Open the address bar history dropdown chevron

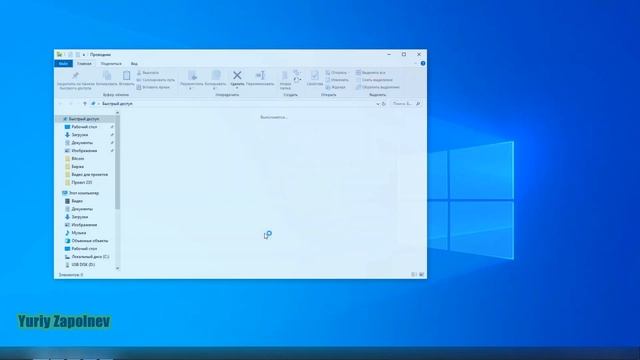tap(378, 104)
